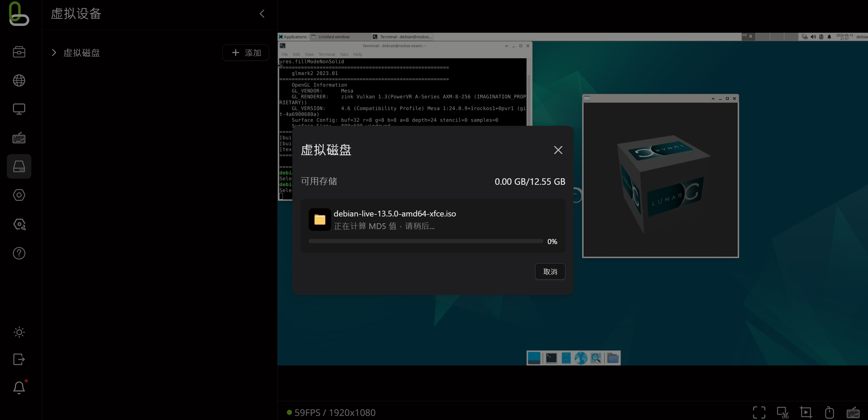Open the Tabs menu in Terminal window
Image resolution: width=868 pixels, height=420 pixels.
(344, 54)
